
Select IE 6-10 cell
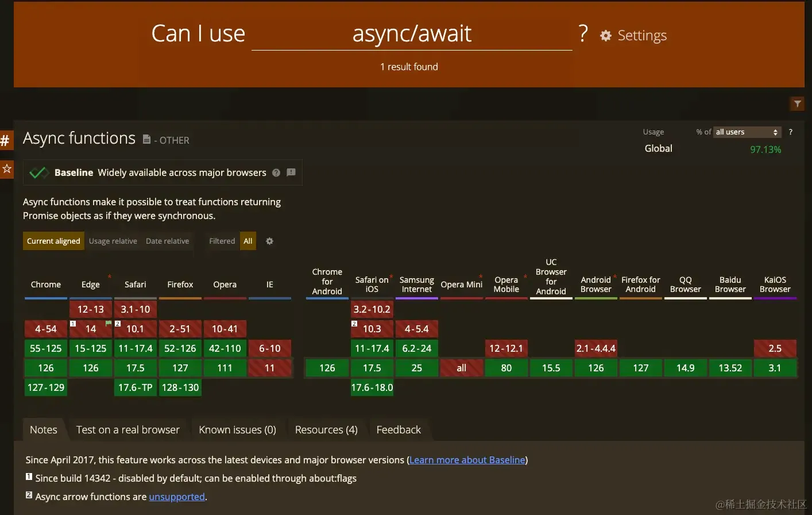[x=270, y=348]
